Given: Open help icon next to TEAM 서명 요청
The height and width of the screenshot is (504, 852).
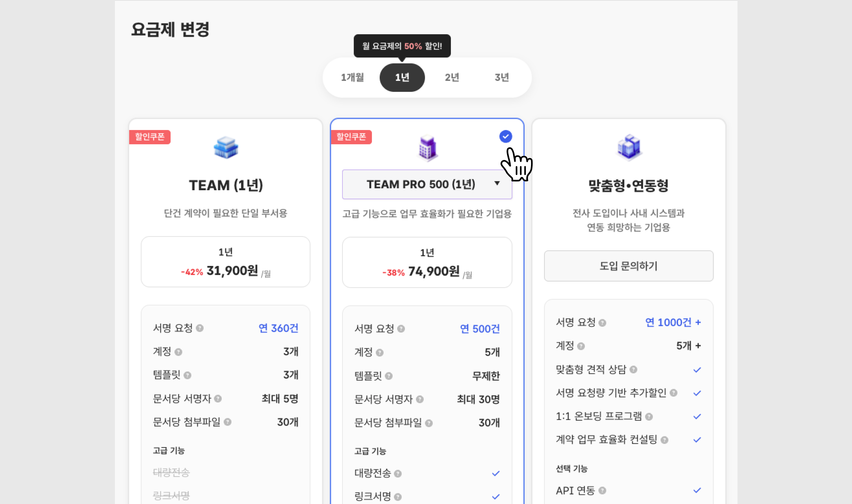Looking at the screenshot, I should pyautogui.click(x=200, y=328).
